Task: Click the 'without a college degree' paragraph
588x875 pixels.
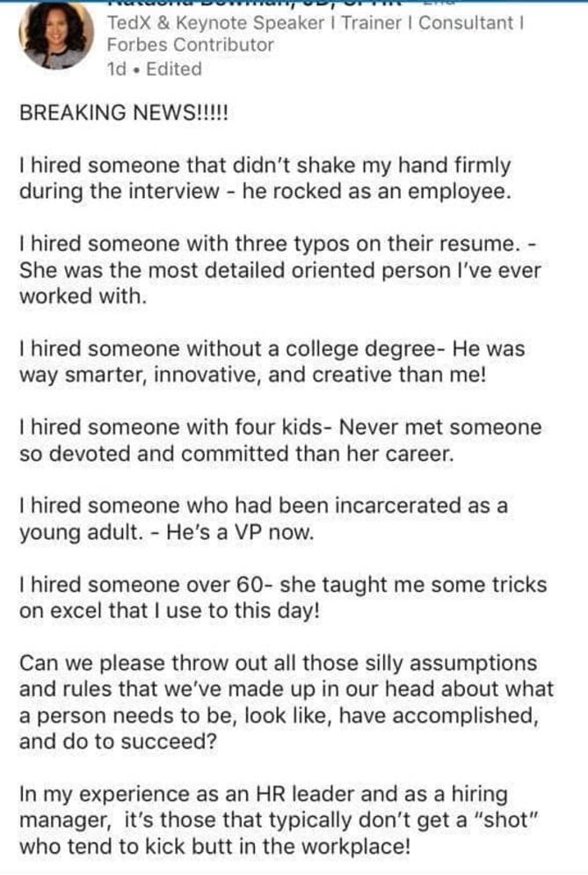Action: tap(272, 361)
